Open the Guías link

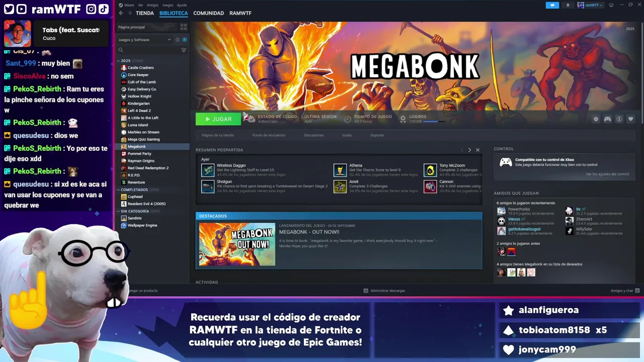coord(347,135)
